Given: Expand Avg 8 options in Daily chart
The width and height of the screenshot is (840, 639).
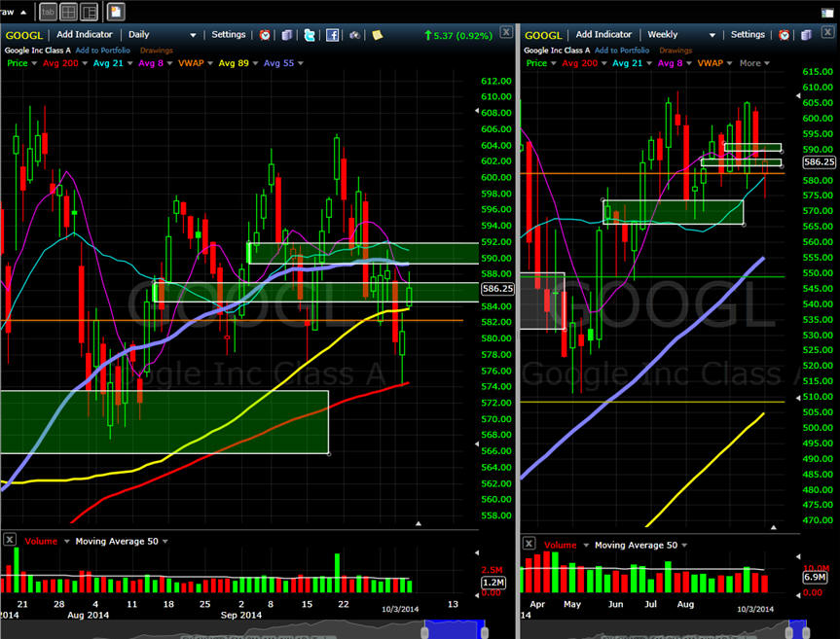Looking at the screenshot, I should (169, 63).
